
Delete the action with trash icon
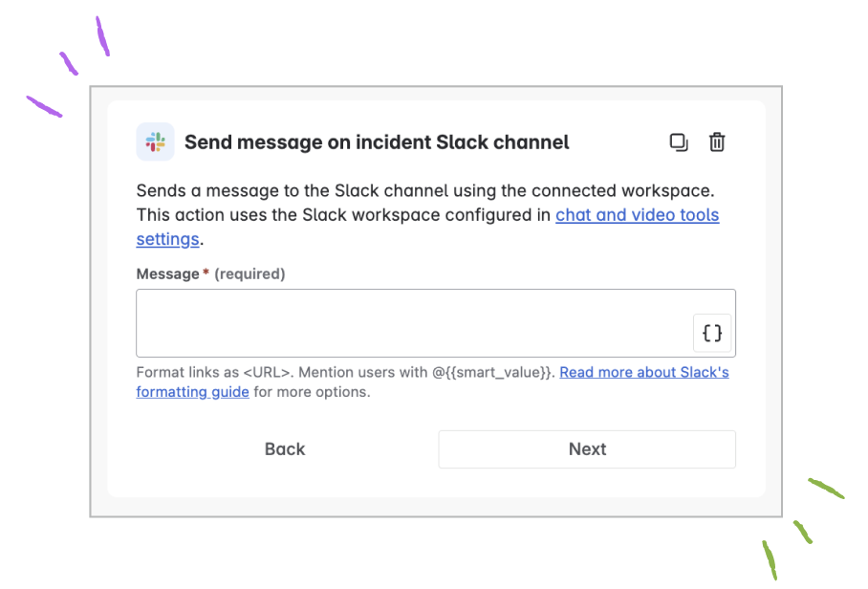pos(717,142)
